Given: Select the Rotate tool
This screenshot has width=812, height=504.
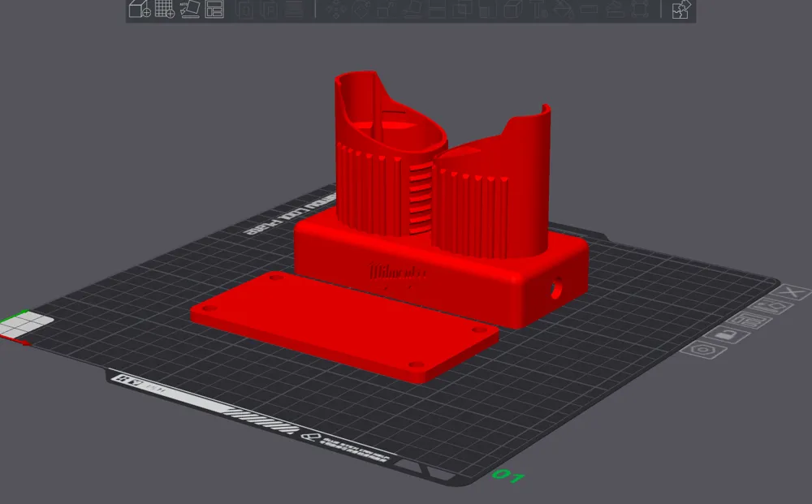Looking at the screenshot, I should pyautogui.click(x=362, y=11).
